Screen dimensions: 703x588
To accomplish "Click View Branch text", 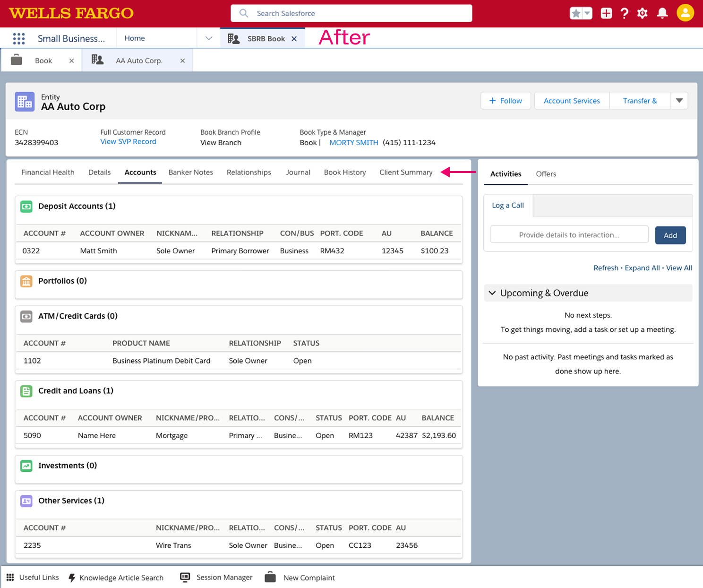I will pyautogui.click(x=221, y=142).
